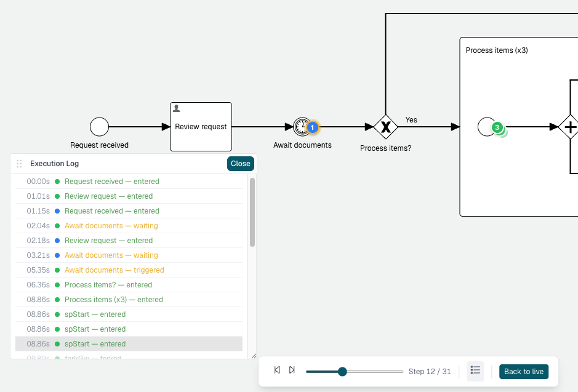Click the Back to live button
Viewport: 578px width, 392px height.
point(524,371)
